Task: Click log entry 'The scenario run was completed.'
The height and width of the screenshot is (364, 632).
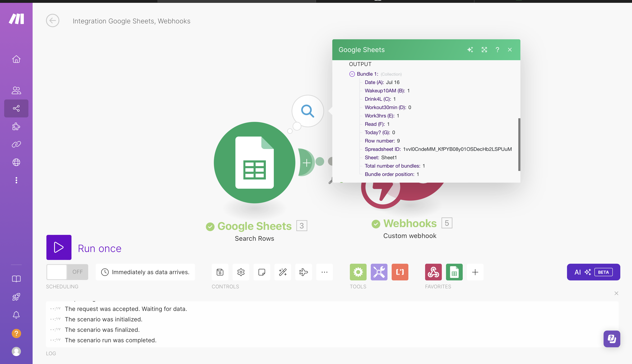Action: pos(111,340)
